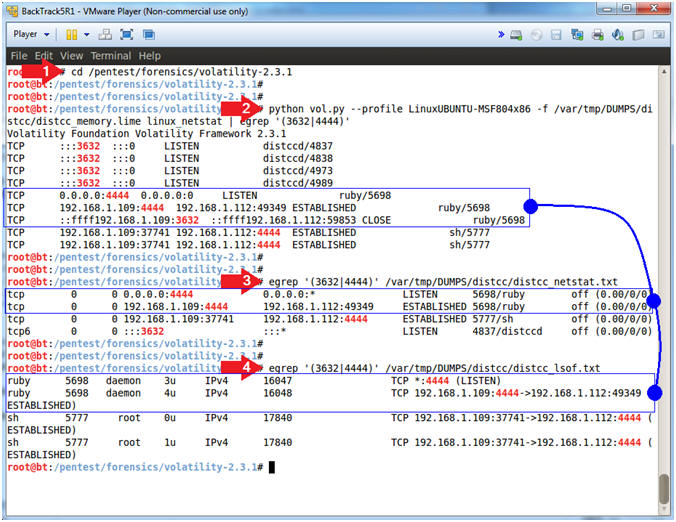Click the text 'distccd/4837'
The height and width of the screenshot is (522, 676).
(298, 146)
